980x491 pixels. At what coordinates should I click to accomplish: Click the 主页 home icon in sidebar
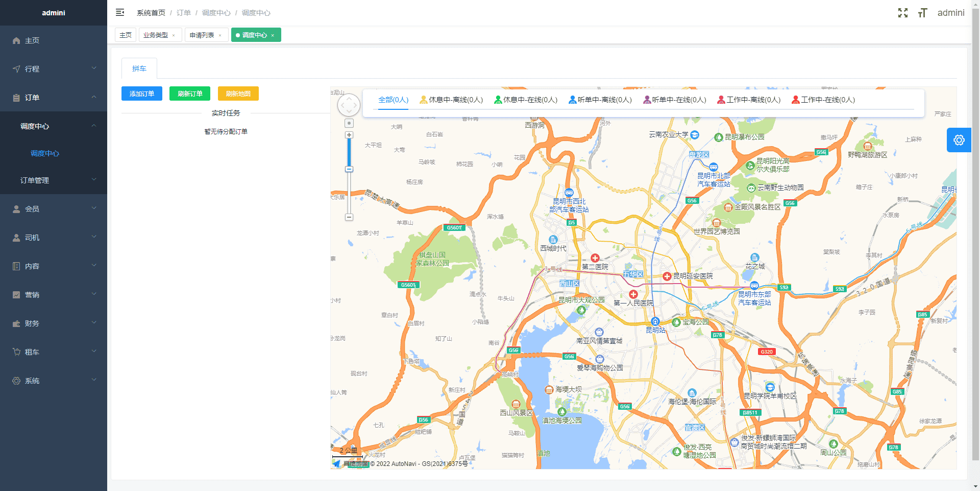click(16, 40)
